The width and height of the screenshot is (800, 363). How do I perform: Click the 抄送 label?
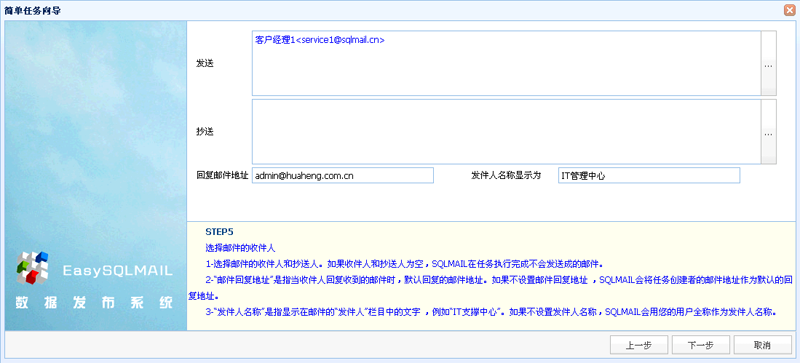[205, 132]
